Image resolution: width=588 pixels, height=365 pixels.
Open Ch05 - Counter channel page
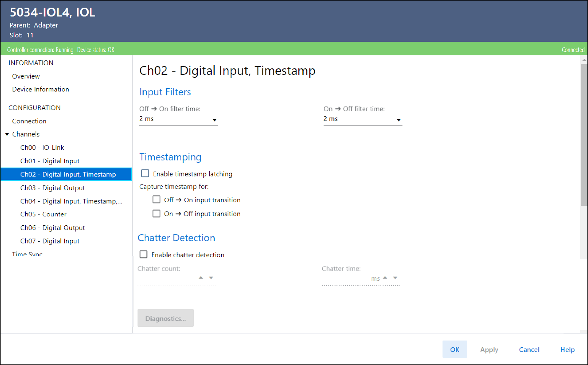43,214
